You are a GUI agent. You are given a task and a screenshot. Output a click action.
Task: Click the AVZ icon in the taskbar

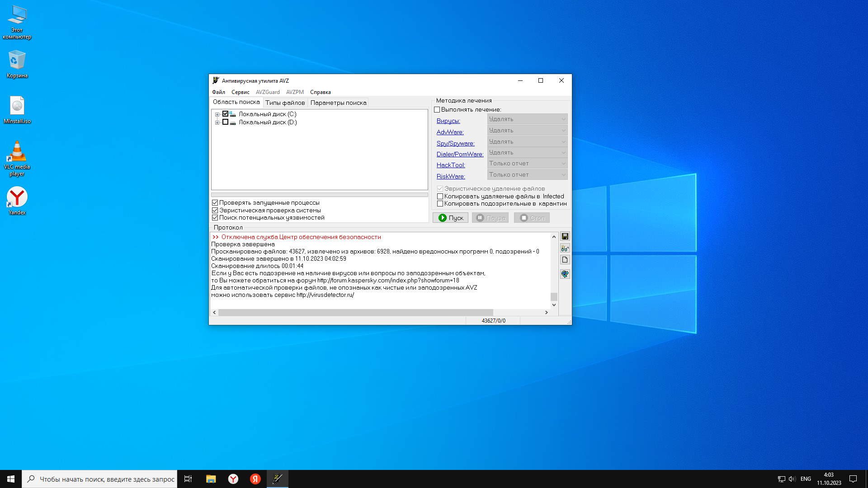(278, 479)
